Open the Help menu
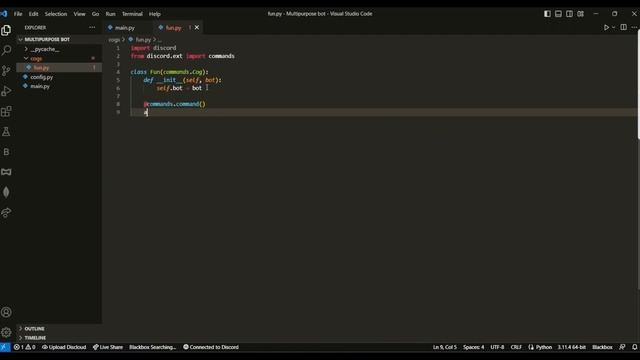This screenshot has width=640, height=360. [155, 14]
